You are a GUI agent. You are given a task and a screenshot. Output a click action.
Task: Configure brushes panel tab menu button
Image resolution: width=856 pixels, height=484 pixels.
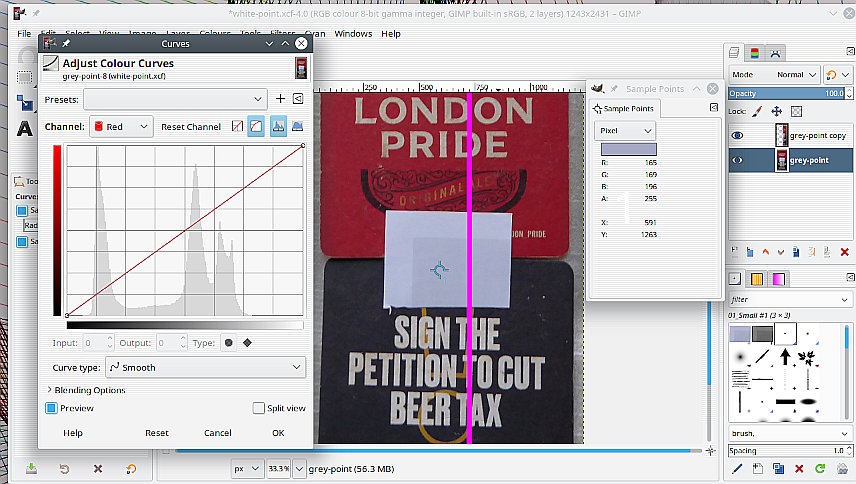850,278
